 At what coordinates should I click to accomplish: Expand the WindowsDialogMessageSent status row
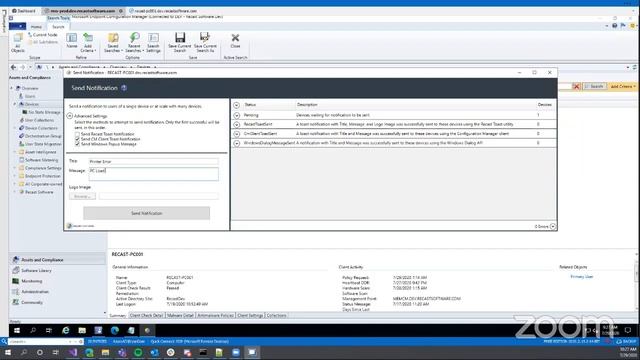237,143
